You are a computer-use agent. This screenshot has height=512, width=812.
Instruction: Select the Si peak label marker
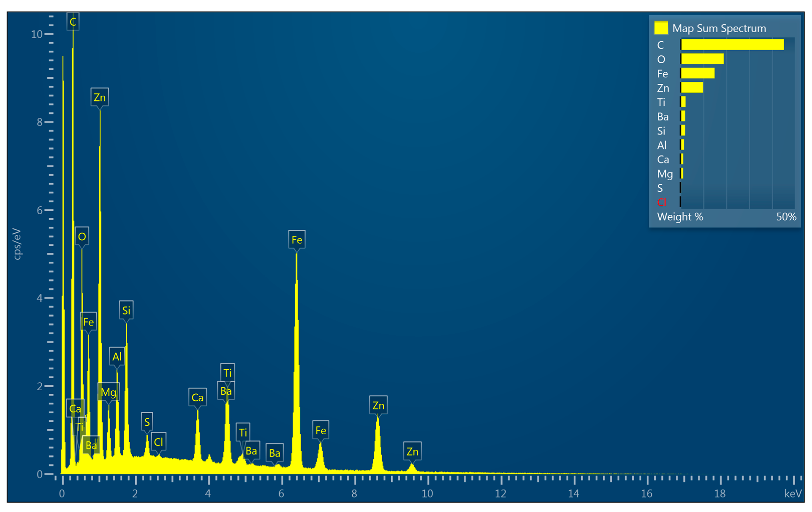[126, 310]
